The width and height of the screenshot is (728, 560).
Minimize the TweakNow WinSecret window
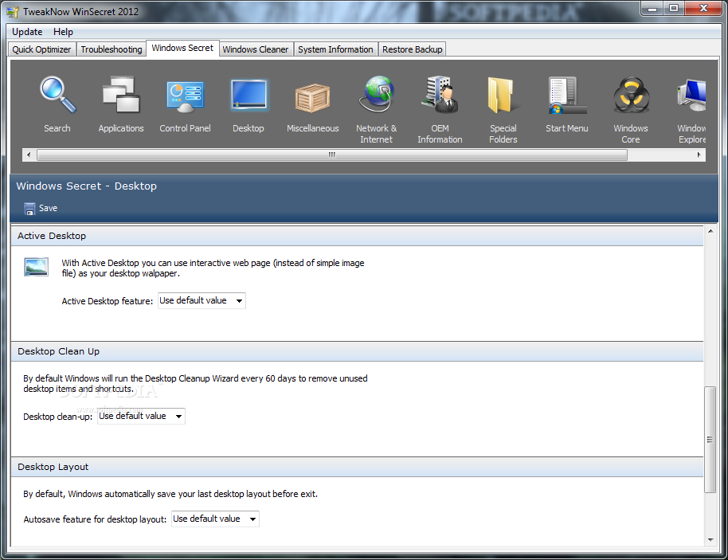pos(652,9)
